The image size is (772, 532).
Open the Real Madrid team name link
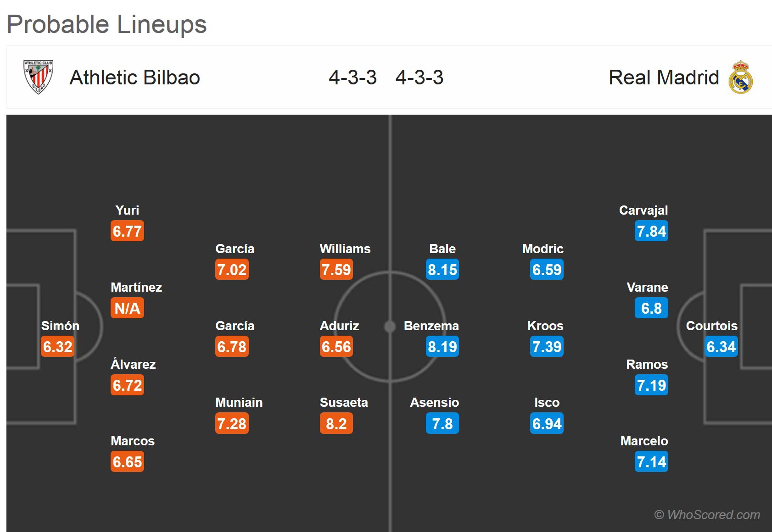(x=663, y=78)
